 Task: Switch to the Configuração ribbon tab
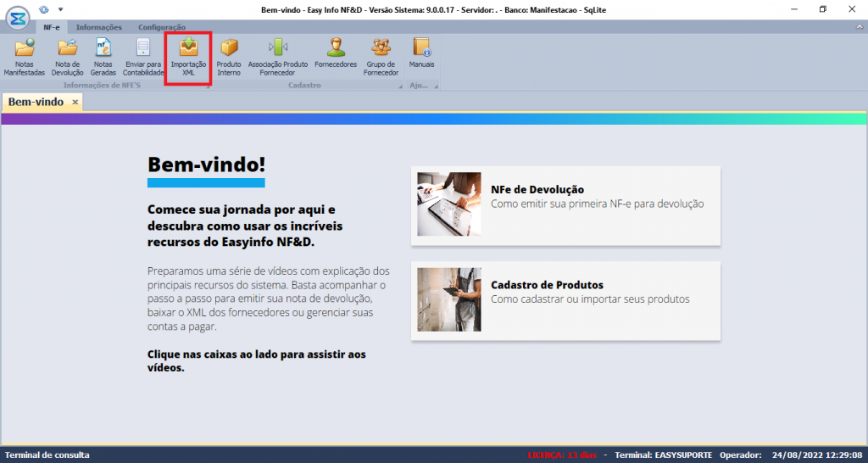[x=162, y=27]
